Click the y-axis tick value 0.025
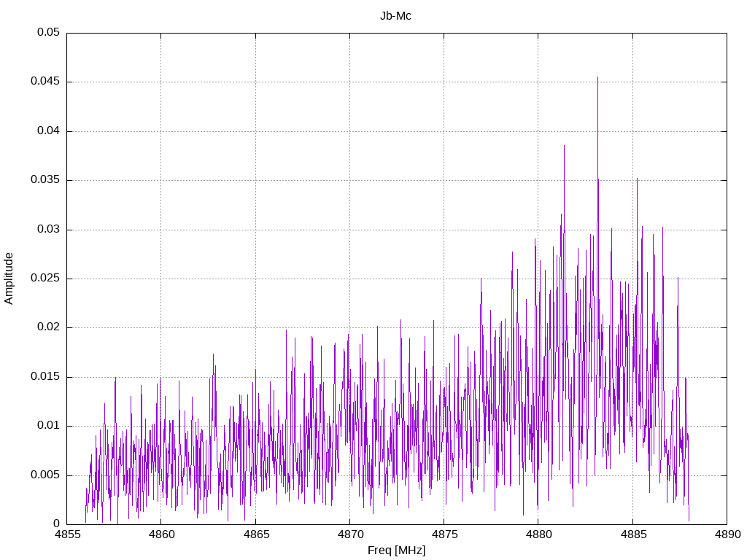The height and width of the screenshot is (560, 747). 45,279
